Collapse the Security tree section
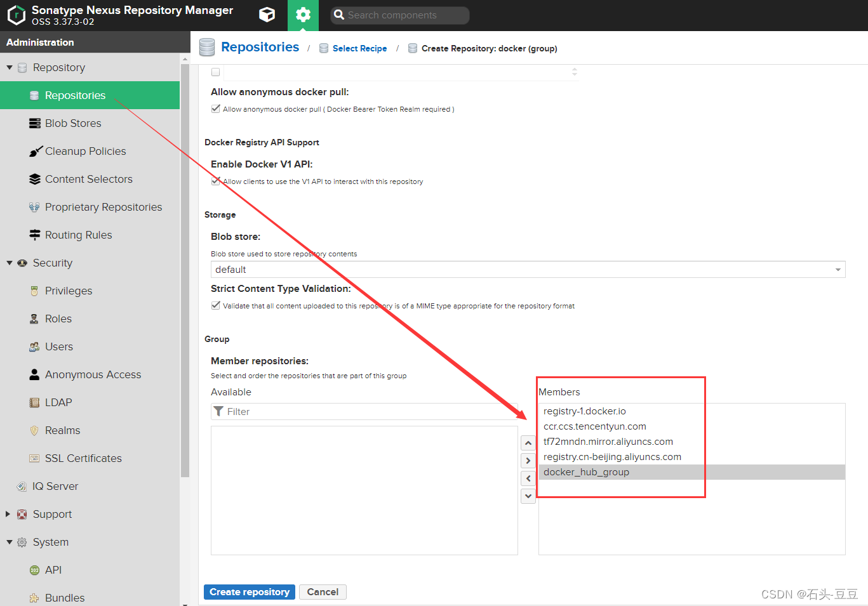 [10, 263]
